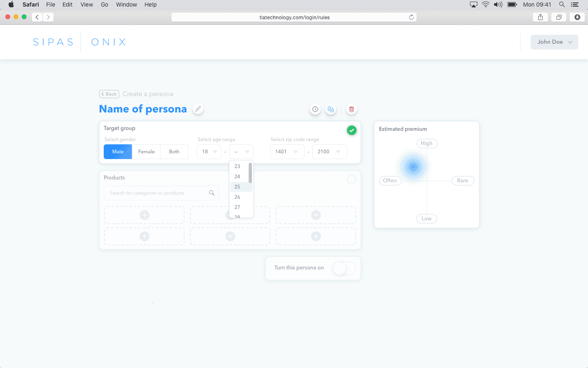Screen dimensions: 588x368
Task: Duplicate the persona using the copy icon
Action: coord(331,109)
